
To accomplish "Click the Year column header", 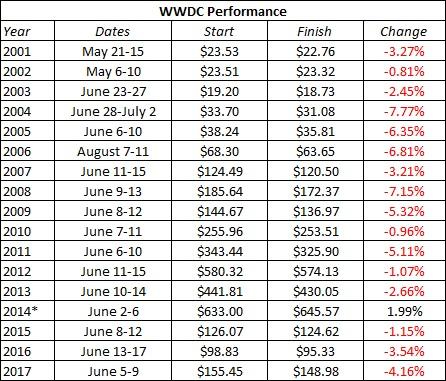I will point(28,31).
